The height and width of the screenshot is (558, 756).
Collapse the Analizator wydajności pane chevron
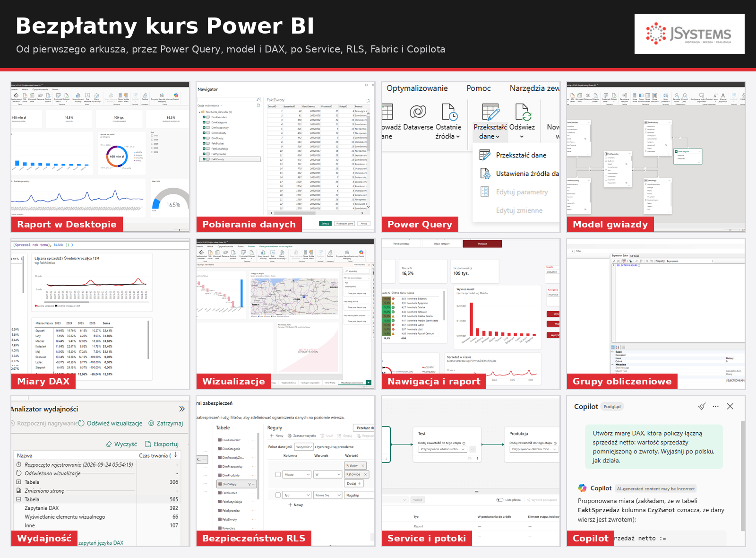click(x=182, y=409)
